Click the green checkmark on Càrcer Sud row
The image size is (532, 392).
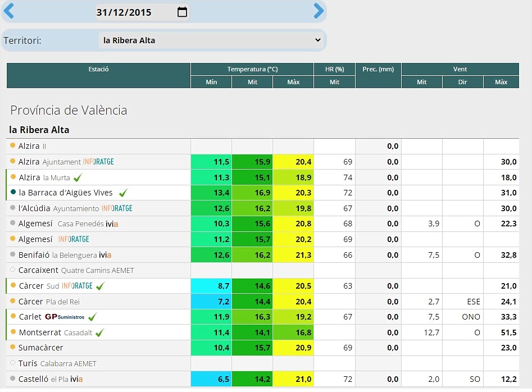[100, 286]
